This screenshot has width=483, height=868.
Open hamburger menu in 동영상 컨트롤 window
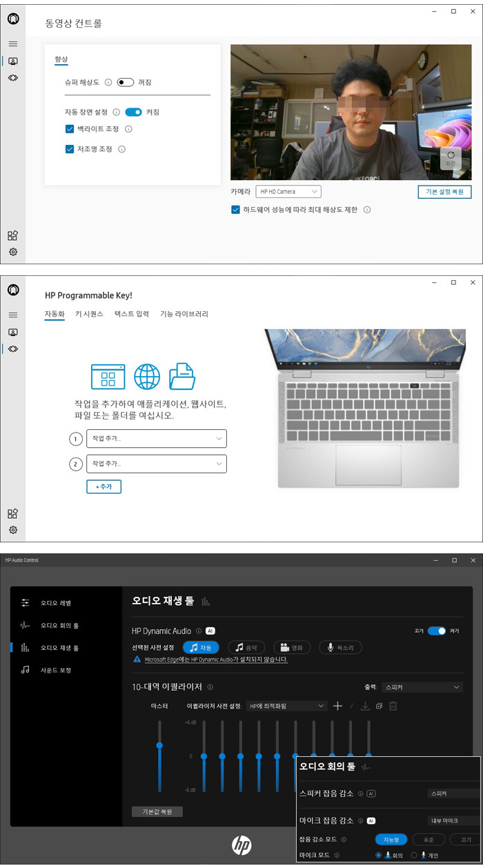tap(12, 43)
